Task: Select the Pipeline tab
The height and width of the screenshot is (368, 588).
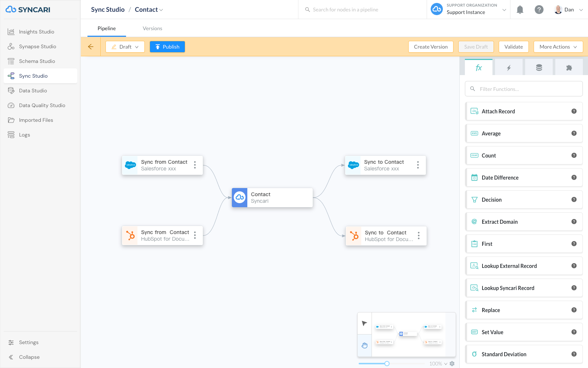Action: coord(107,28)
